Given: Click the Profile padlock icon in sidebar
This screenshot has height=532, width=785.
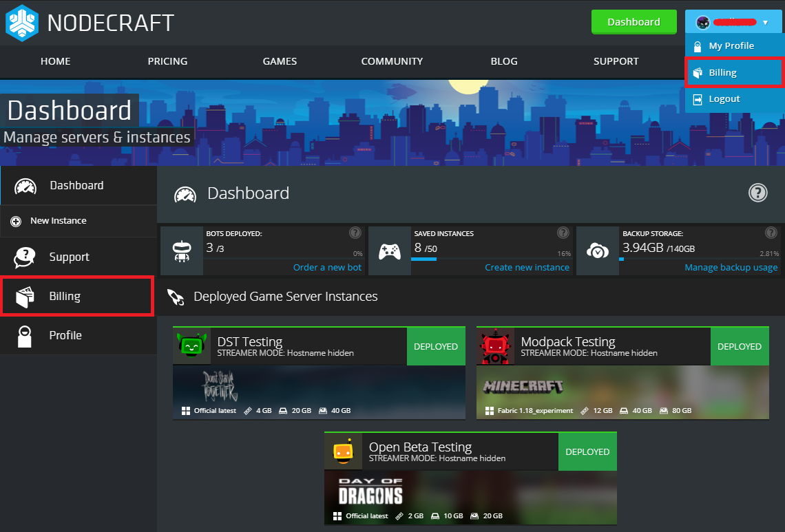Looking at the screenshot, I should [x=25, y=337].
